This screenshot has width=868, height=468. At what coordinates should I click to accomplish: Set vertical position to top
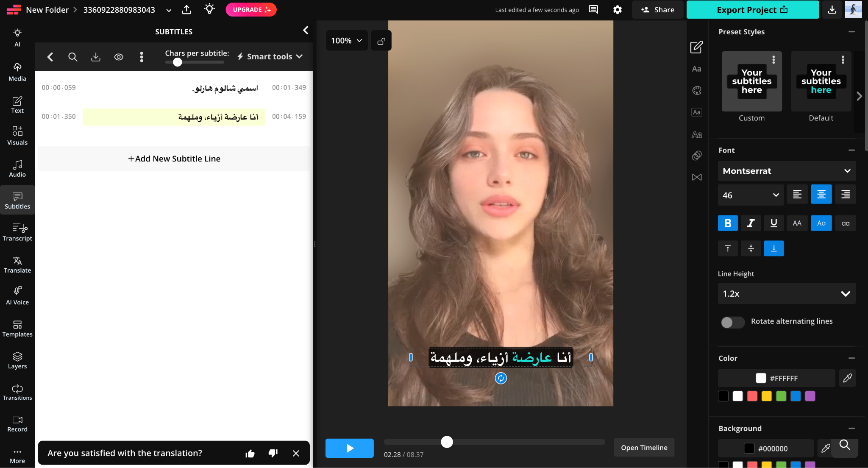click(x=728, y=248)
